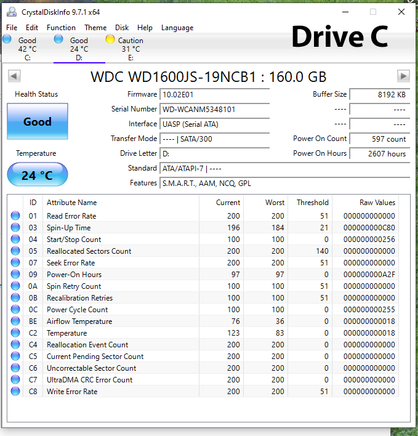Click the blue status orb for Read Error Rate
The height and width of the screenshot is (436, 418).
click(x=15, y=216)
